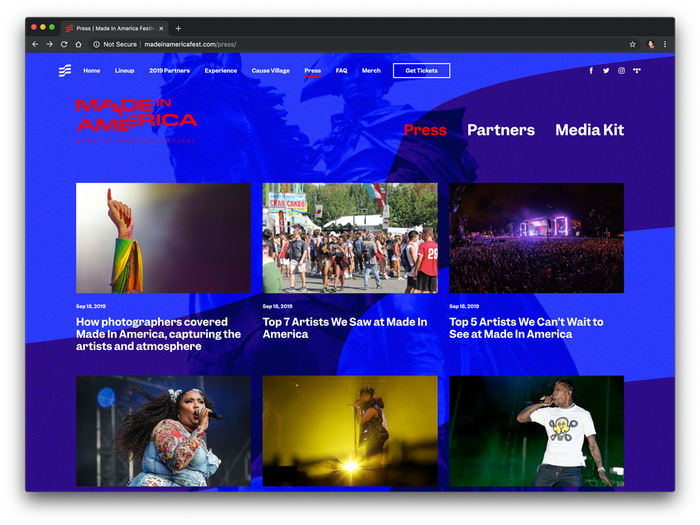Screen dimensions: 700x525
Task: Switch to the Partners section tab
Action: 501,130
